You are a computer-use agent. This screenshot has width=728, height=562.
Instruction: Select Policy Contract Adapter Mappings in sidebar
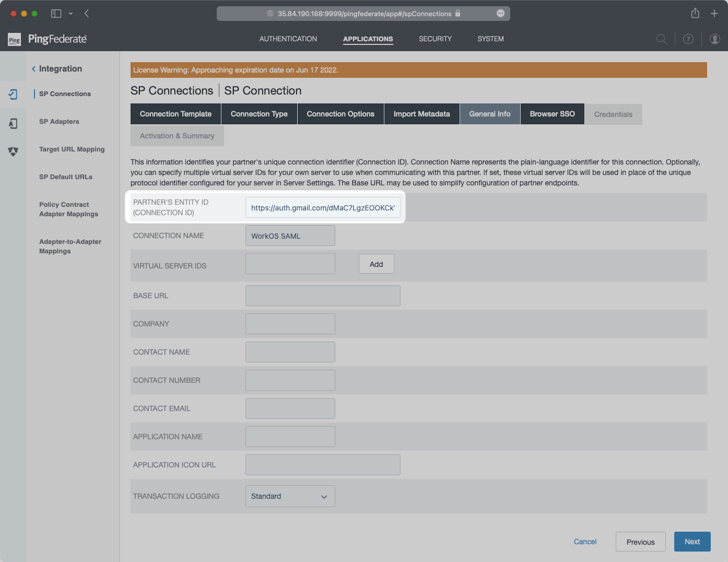(x=69, y=209)
